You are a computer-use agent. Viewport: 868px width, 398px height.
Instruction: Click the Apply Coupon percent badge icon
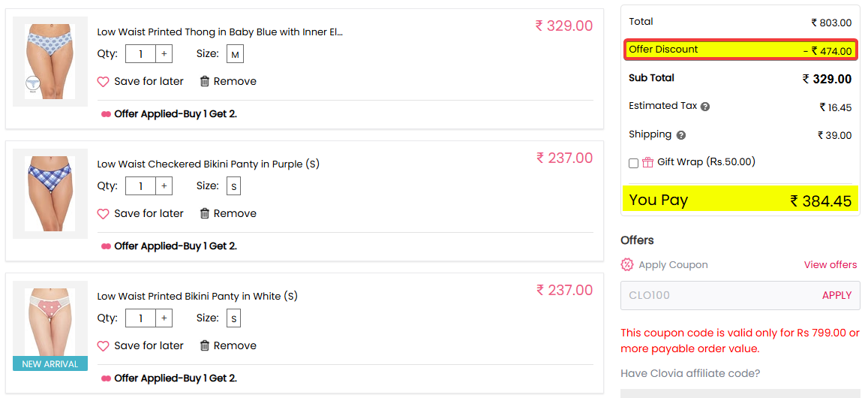[627, 264]
